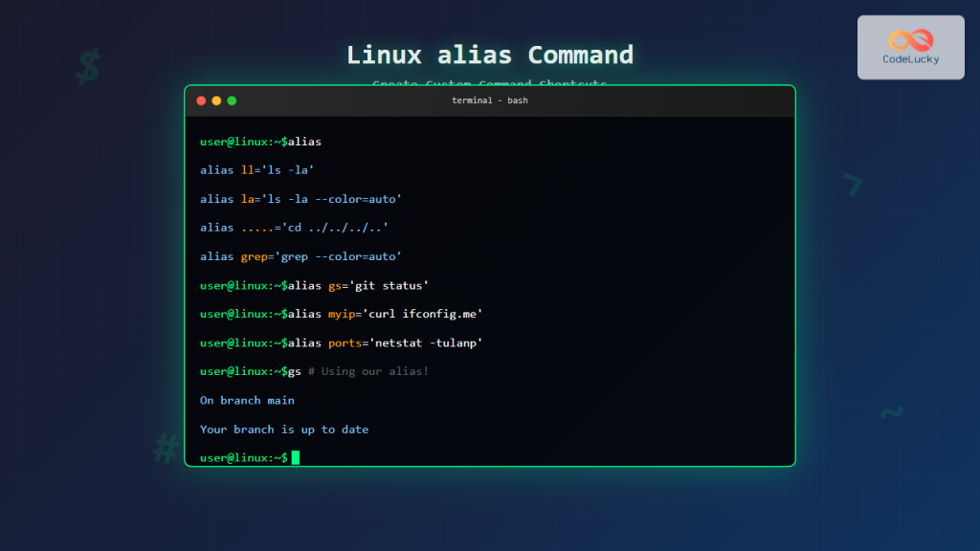Click the yellow minimize dot on the terminal
This screenshot has width=980, height=551.
[x=215, y=99]
